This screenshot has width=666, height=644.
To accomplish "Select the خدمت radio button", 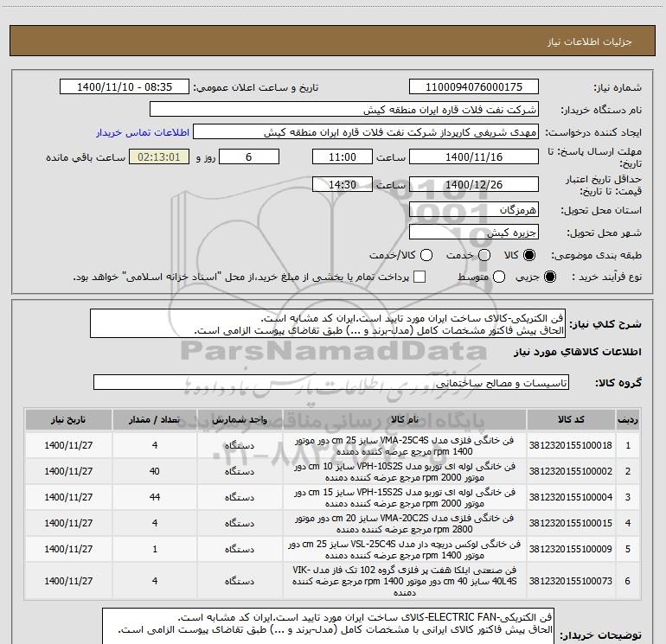I will click(x=484, y=255).
